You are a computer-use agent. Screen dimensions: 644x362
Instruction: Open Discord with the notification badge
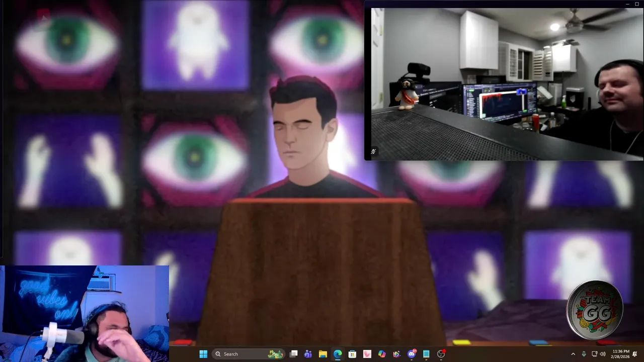point(412,354)
